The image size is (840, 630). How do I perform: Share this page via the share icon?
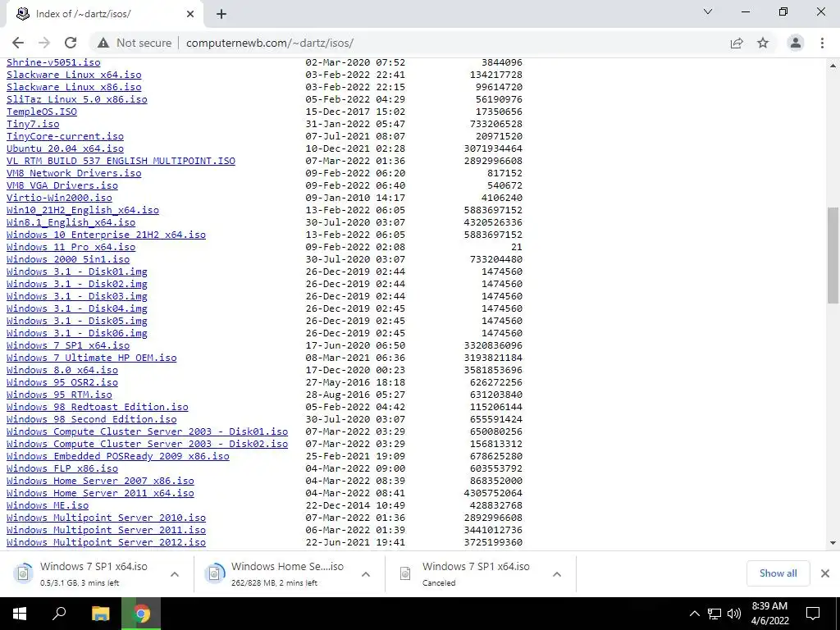point(737,43)
